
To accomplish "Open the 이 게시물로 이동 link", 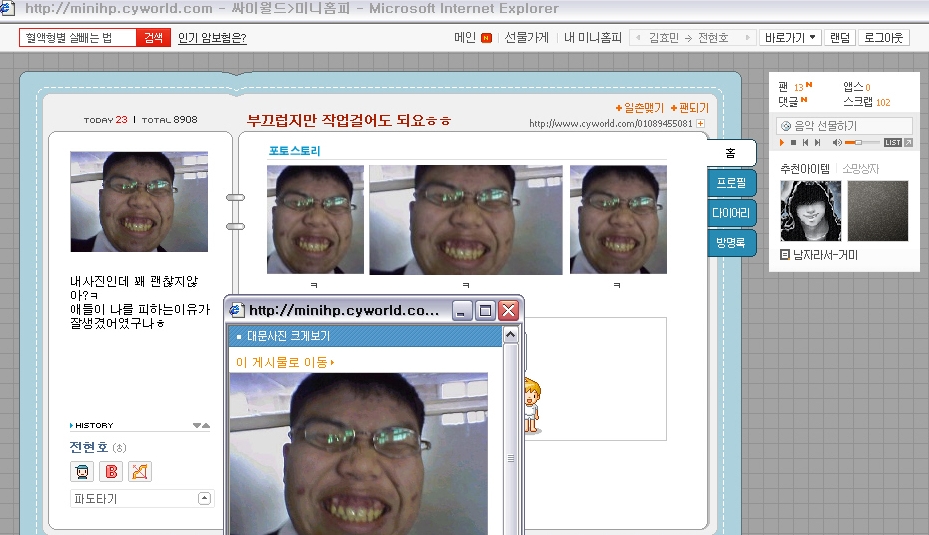I will pos(284,362).
